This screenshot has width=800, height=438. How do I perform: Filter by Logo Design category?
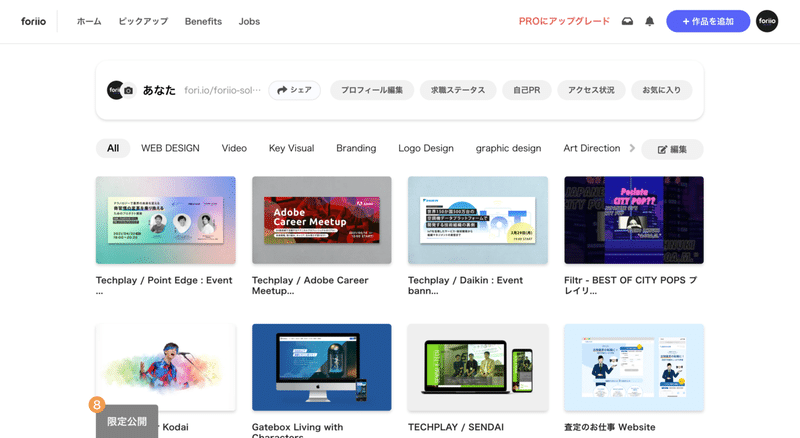(426, 148)
